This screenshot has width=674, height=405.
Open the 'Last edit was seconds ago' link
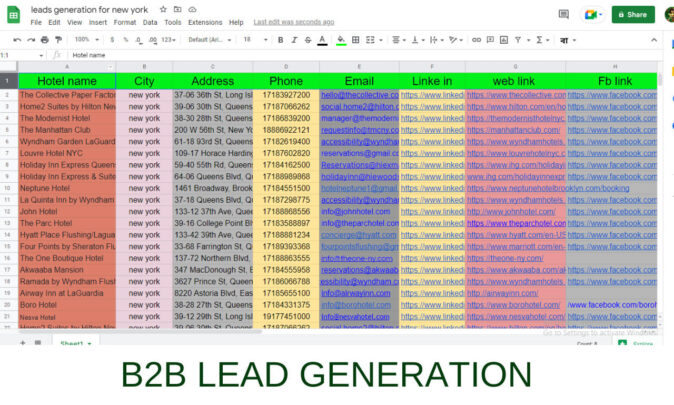tap(294, 22)
